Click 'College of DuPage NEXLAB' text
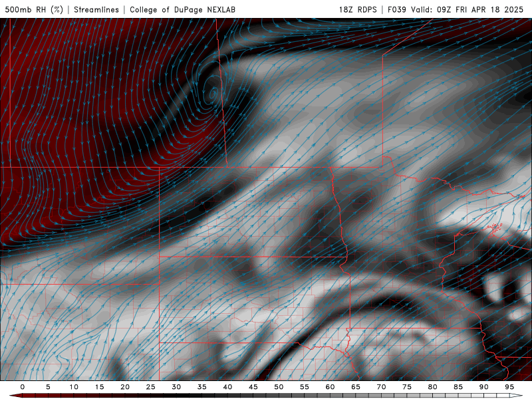This screenshot has height=399, width=532. click(182, 9)
